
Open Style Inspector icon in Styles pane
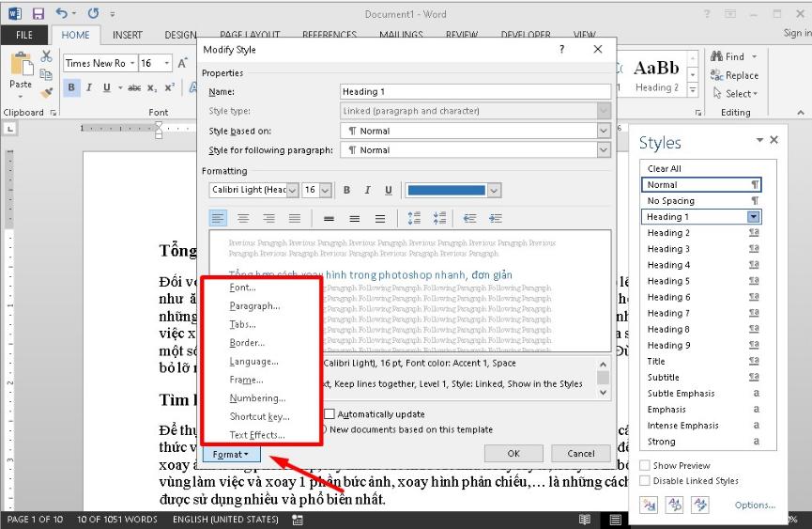tap(676, 505)
